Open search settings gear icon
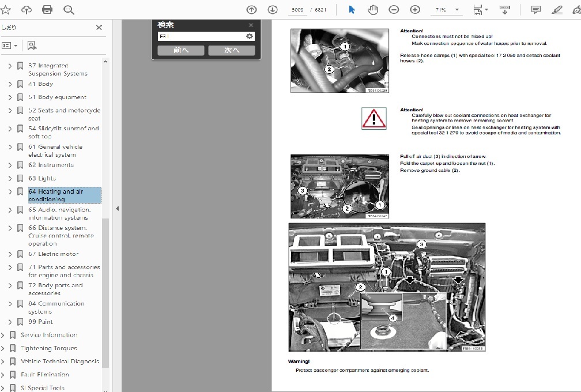Image resolution: width=581 pixels, height=392 pixels. [250, 36]
